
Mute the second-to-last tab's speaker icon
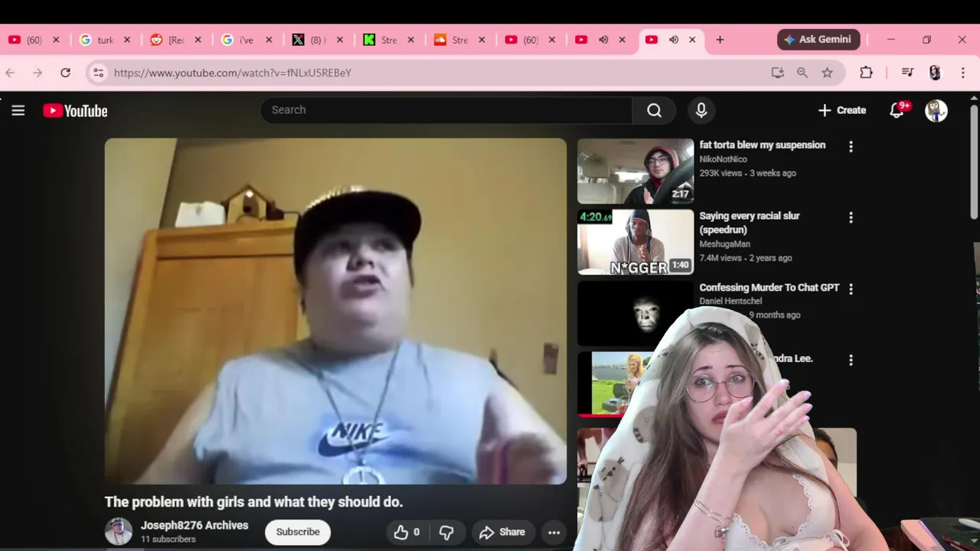pyautogui.click(x=603, y=40)
